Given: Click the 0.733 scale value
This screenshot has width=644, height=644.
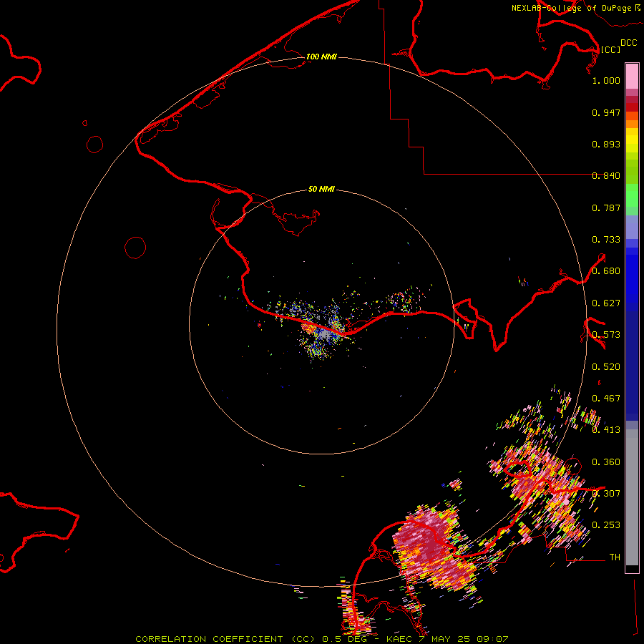Looking at the screenshot, I should click(606, 240).
